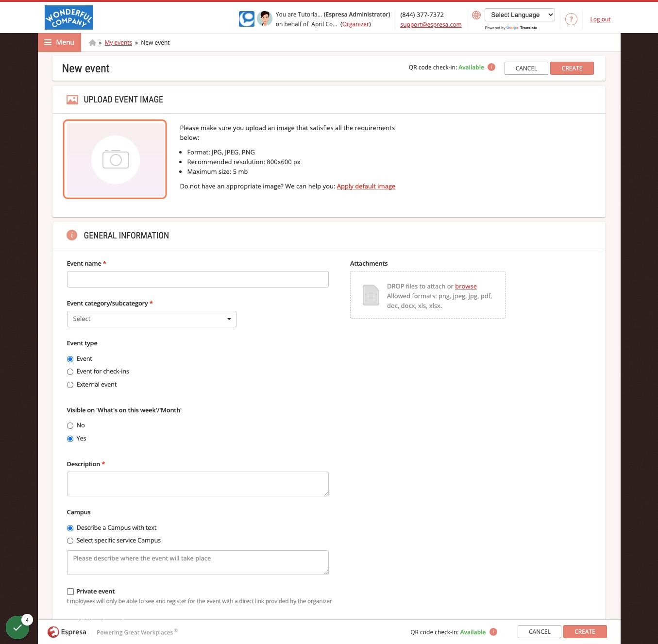Click the General Information info icon

coord(72,235)
